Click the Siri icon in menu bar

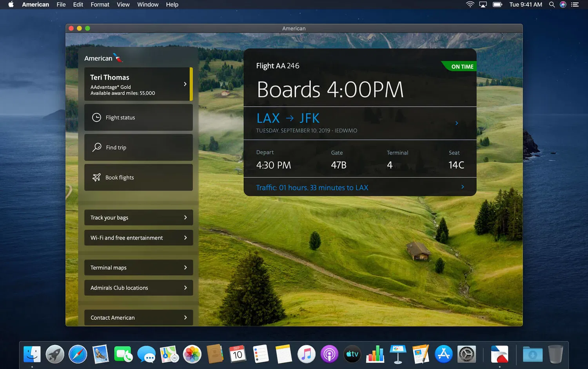[x=563, y=5]
